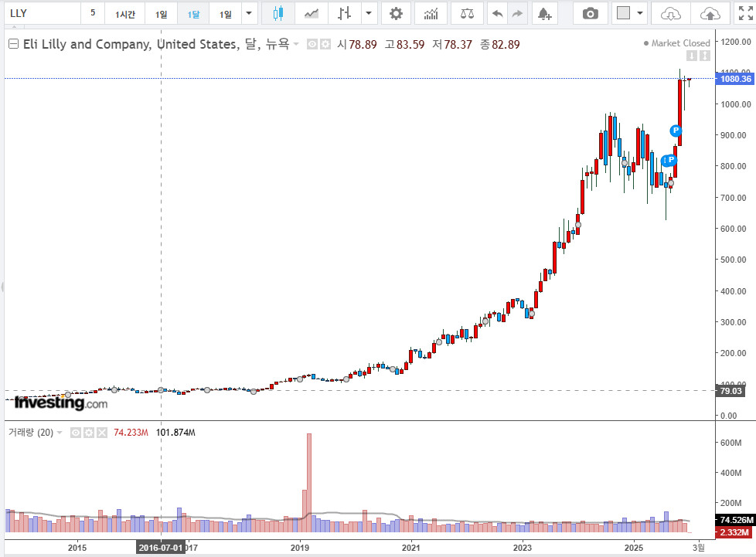Add a price alert with bell icon
The image size is (756, 557).
[x=544, y=13]
